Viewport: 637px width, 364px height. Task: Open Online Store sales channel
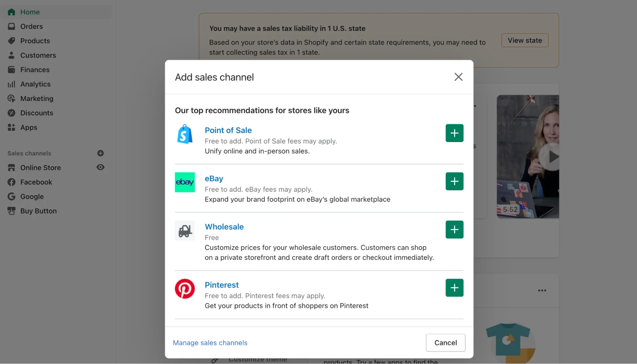[40, 168]
